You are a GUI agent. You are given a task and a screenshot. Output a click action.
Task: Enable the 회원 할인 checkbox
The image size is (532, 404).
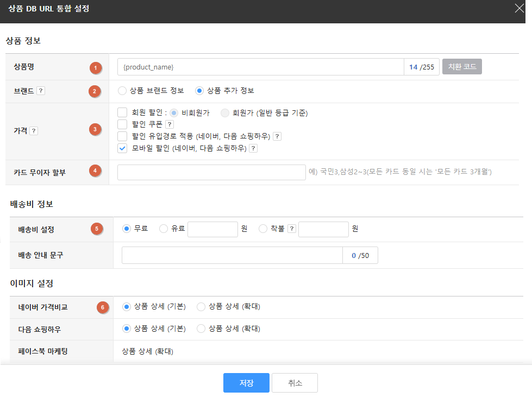click(122, 113)
